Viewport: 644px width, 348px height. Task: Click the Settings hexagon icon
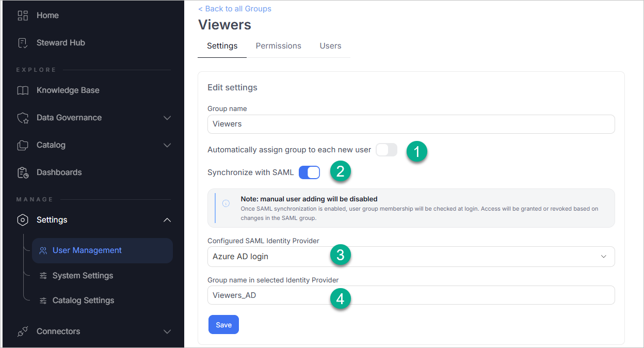23,220
